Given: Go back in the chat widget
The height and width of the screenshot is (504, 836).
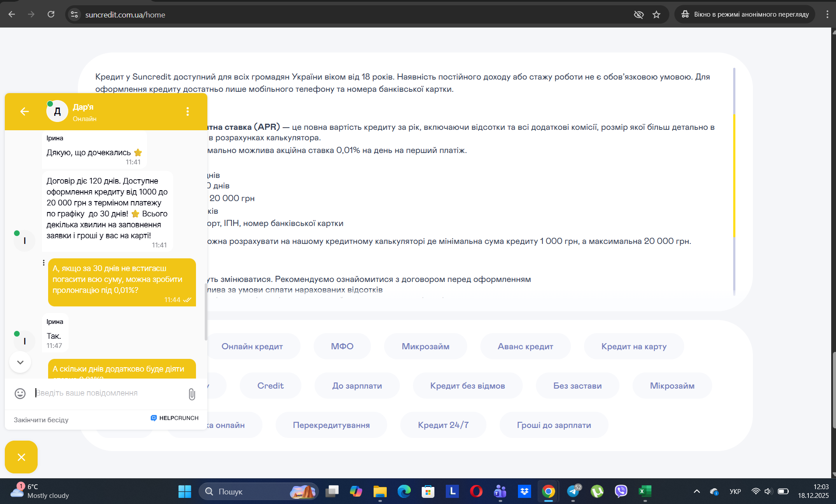Looking at the screenshot, I should (24, 112).
